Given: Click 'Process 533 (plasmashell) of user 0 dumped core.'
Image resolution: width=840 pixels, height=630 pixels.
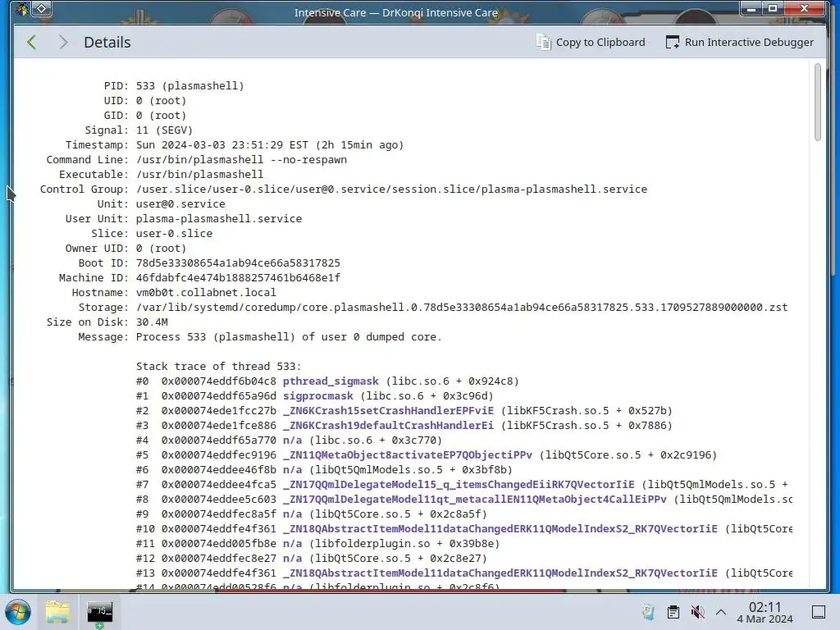Looking at the screenshot, I should click(289, 336).
